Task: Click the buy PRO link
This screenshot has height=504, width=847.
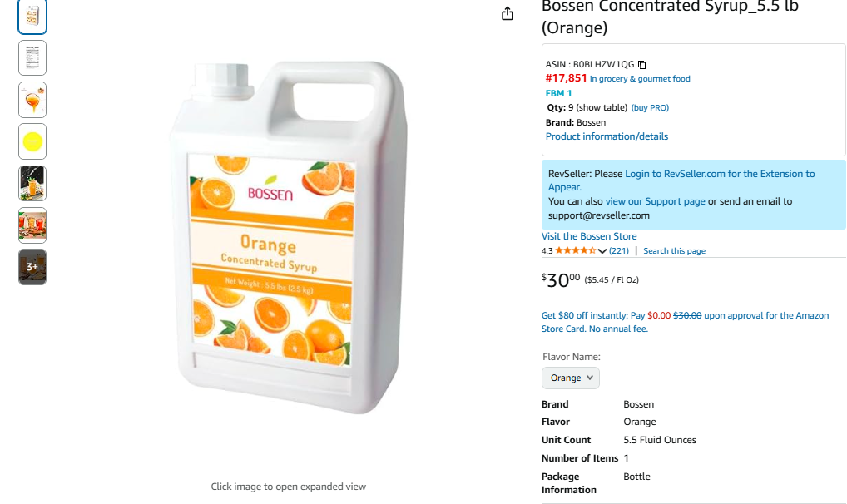Action: 650,108
